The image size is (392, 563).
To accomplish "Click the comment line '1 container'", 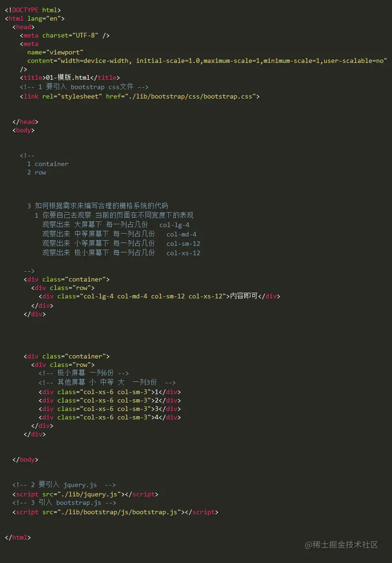I will (x=48, y=164).
